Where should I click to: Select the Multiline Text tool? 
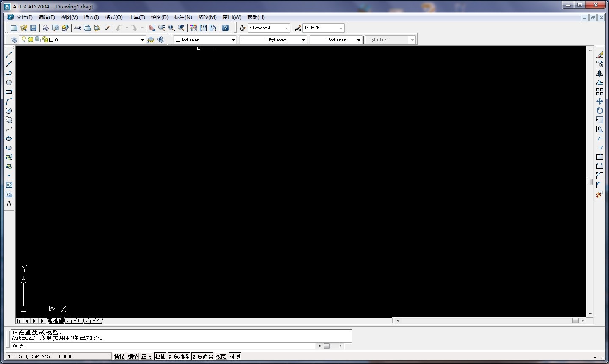pyautogui.click(x=9, y=204)
